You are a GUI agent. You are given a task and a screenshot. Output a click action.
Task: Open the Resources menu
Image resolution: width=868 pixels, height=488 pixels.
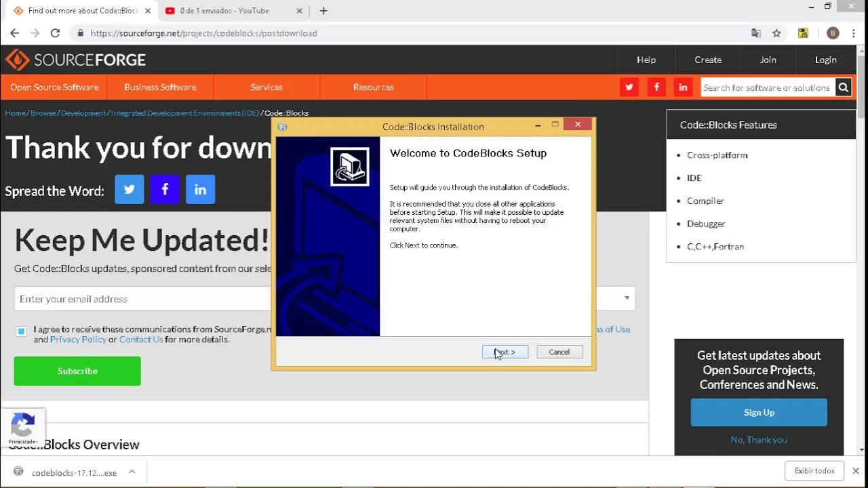click(x=373, y=87)
